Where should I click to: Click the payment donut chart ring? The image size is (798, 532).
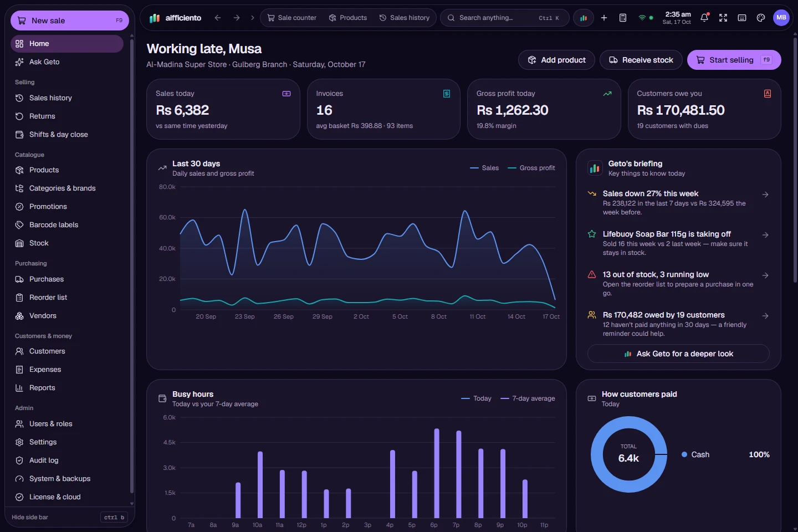pyautogui.click(x=597, y=454)
